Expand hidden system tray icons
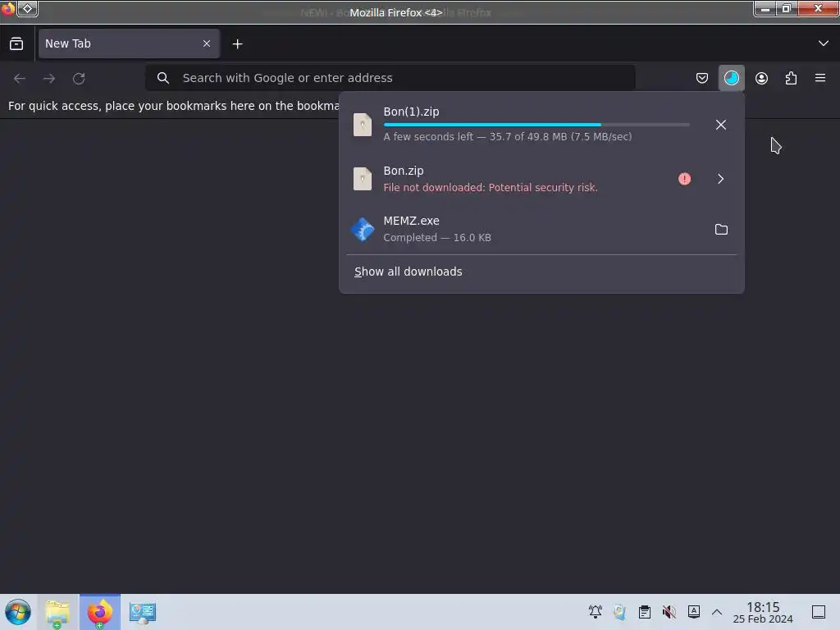This screenshot has height=630, width=840. [717, 612]
